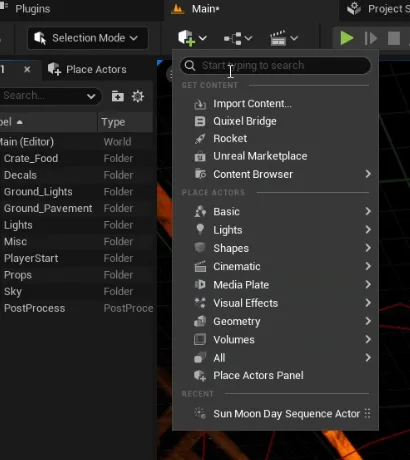This screenshot has width=410, height=460.
Task: Click the Unreal Marketplace bag icon
Action: click(x=200, y=156)
